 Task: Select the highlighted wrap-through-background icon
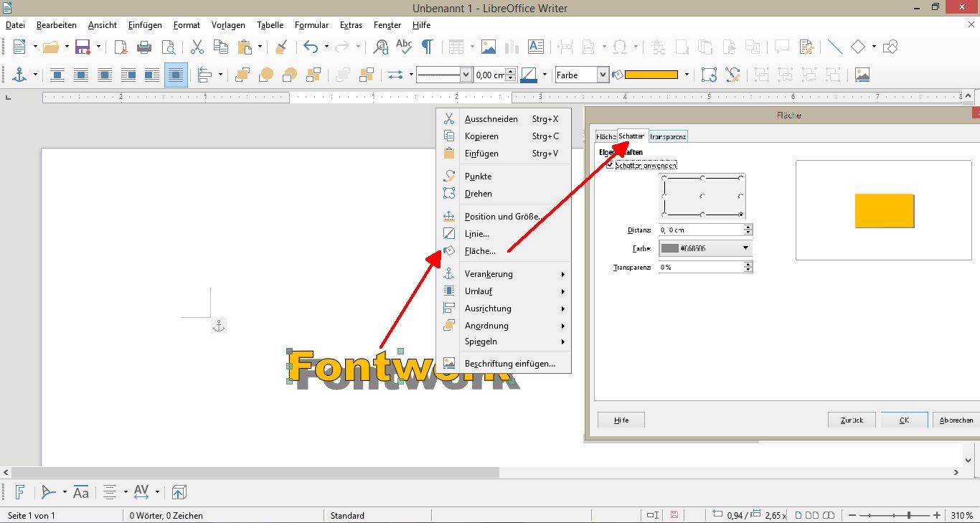point(176,75)
